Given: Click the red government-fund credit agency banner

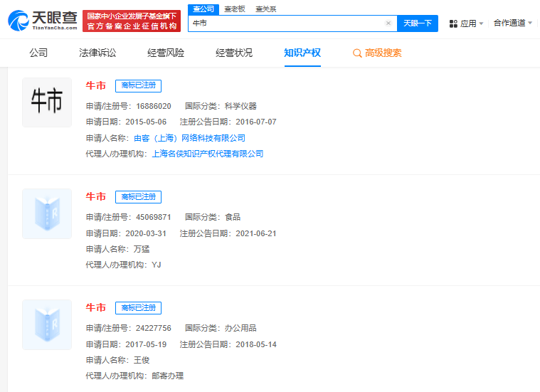Looking at the screenshot, I should [x=132, y=21].
